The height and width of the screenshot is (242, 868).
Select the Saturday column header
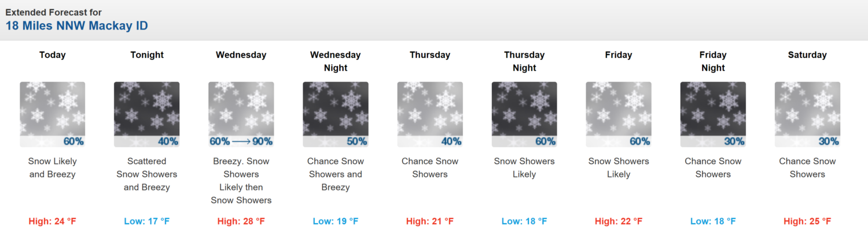pyautogui.click(x=807, y=55)
